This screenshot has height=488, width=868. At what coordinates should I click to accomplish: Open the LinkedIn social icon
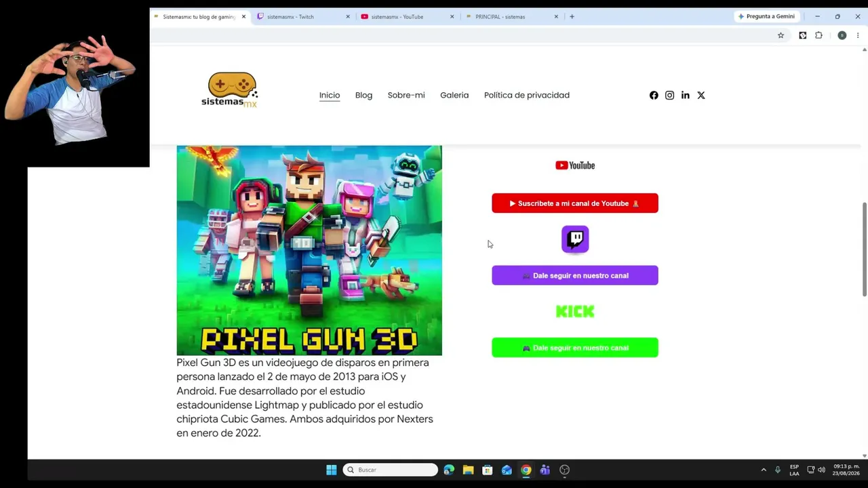click(686, 96)
